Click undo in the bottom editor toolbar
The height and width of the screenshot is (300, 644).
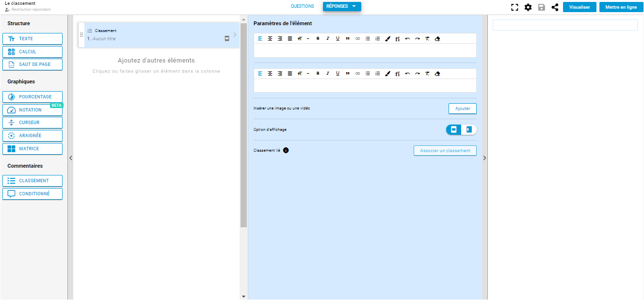click(x=407, y=74)
